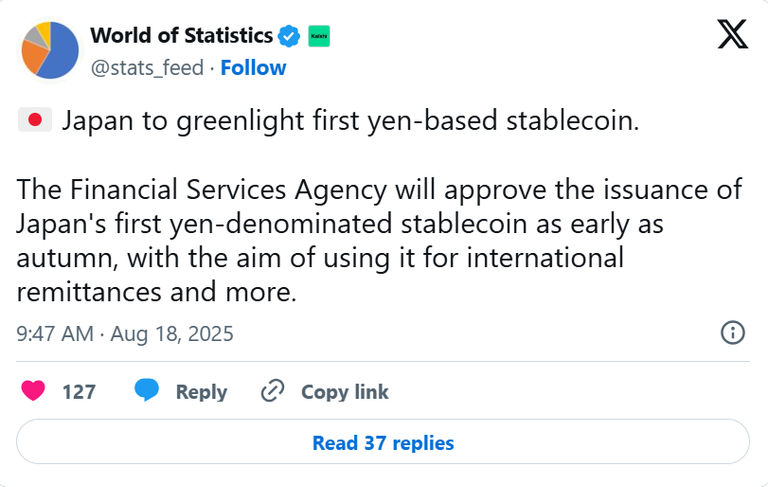Open Read 37 replies
768x487 pixels.
pyautogui.click(x=383, y=442)
